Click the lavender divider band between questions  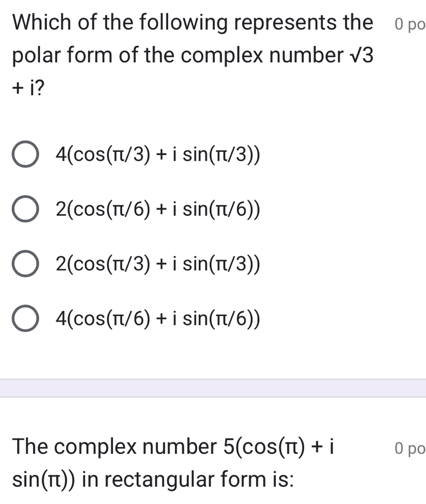click(213, 388)
